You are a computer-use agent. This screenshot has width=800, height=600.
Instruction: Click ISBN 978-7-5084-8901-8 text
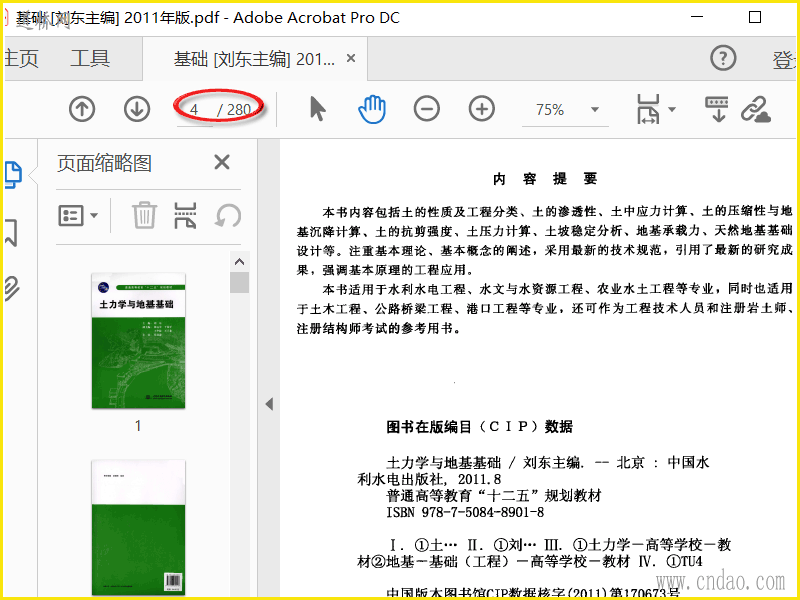[465, 512]
